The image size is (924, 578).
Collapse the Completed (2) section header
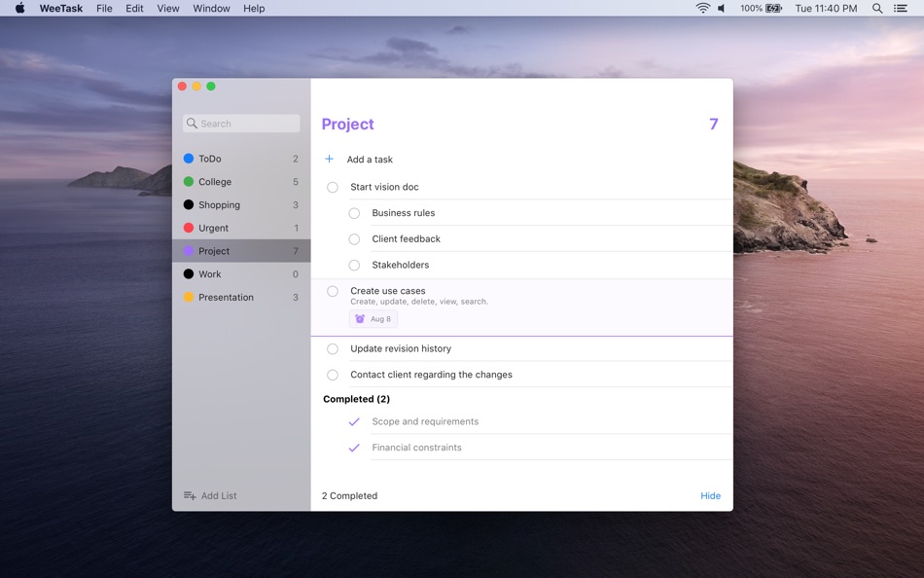click(x=356, y=399)
